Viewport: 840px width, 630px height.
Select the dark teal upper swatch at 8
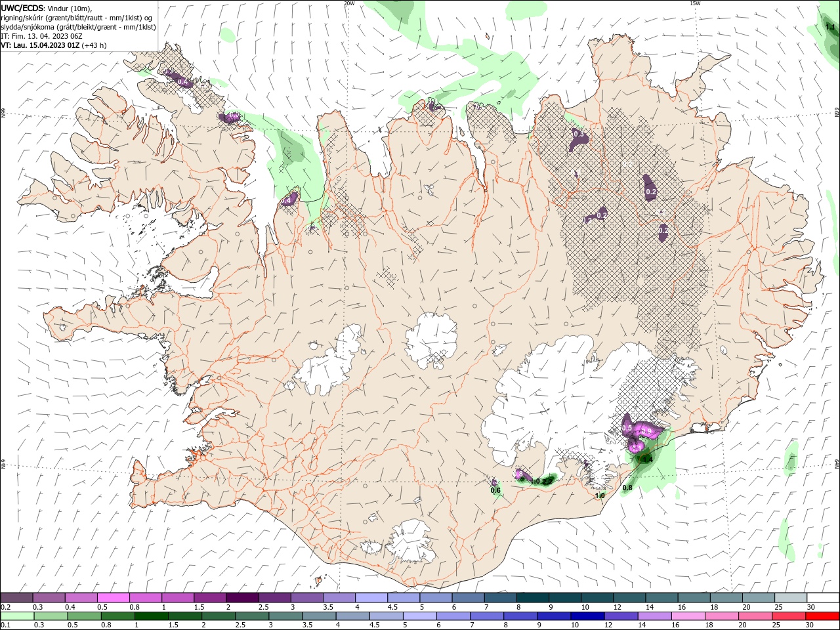click(x=533, y=597)
